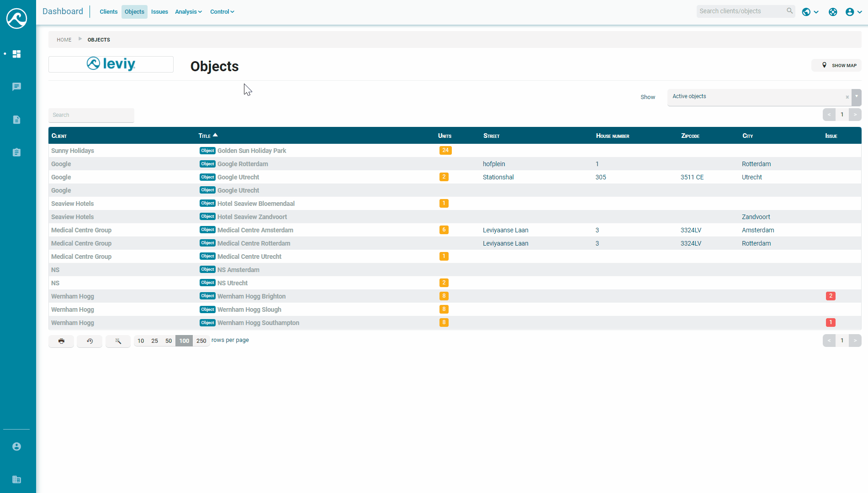The image size is (868, 493).
Task: Open the help wheel icon in the top bar
Action: point(832,12)
